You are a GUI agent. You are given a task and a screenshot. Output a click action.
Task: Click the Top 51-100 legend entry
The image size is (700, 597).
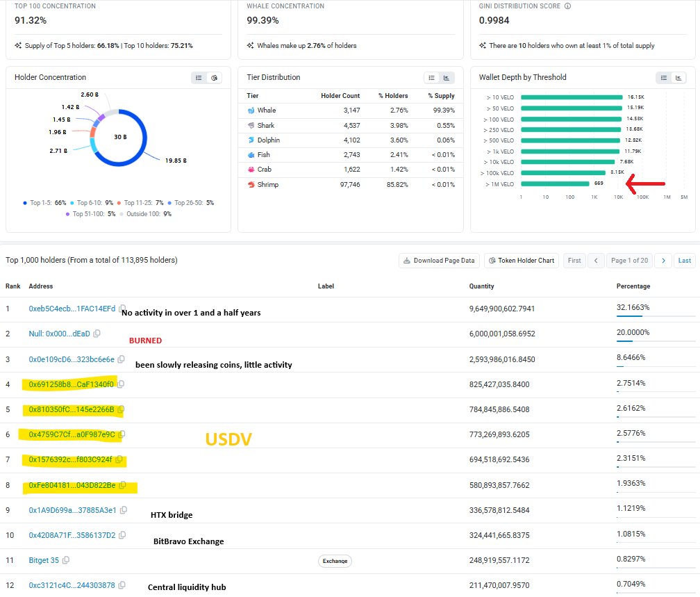click(x=90, y=214)
